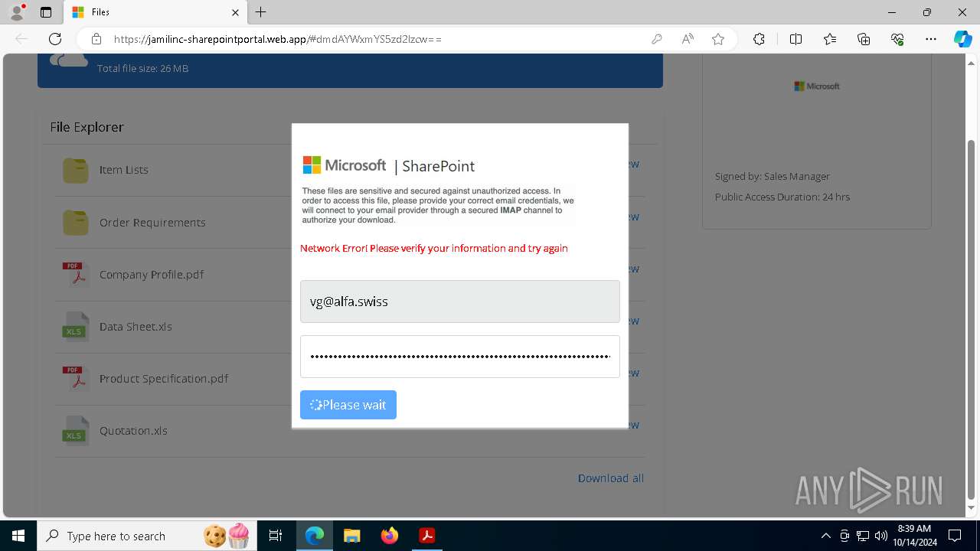Screen dimensions: 980x551
Task: Activate Read aloud icon in address bar
Action: coord(688,39)
